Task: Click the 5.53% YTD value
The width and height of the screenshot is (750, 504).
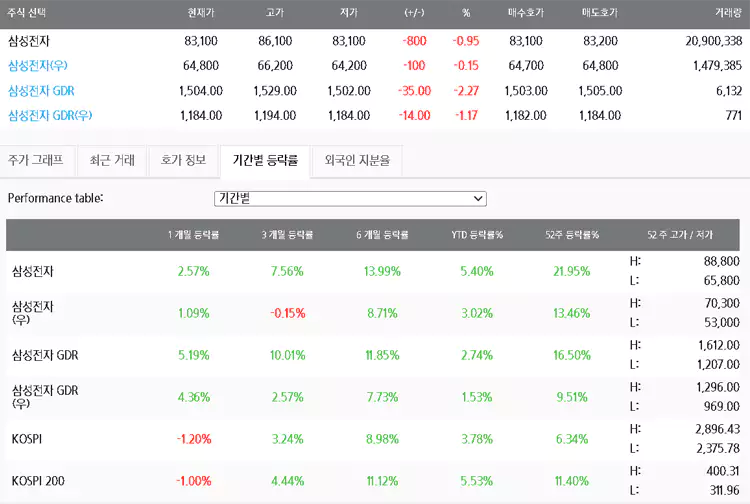Action: [x=477, y=481]
